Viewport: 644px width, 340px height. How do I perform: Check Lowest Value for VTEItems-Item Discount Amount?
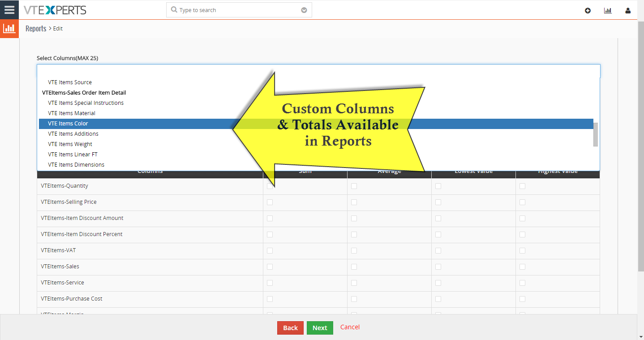coord(438,218)
